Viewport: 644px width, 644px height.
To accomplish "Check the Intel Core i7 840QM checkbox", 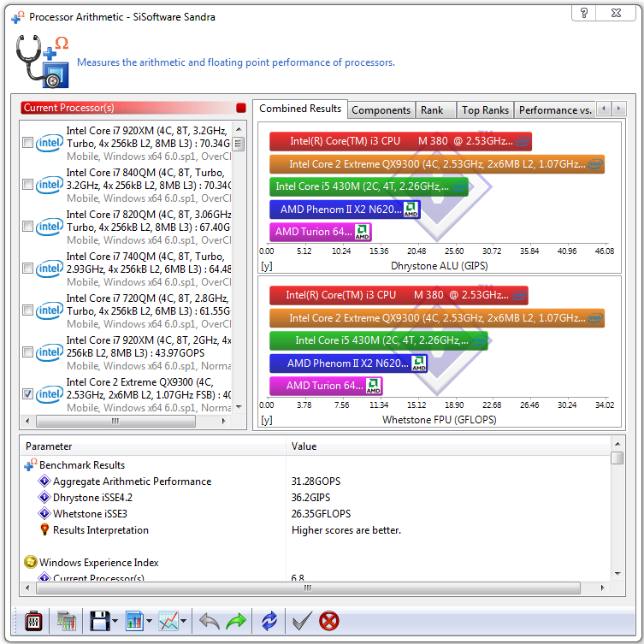I will click(x=27, y=185).
